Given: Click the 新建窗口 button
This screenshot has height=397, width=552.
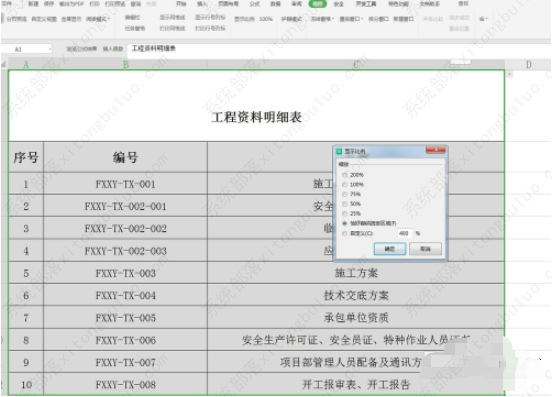Looking at the screenshot, I should click(x=403, y=19).
